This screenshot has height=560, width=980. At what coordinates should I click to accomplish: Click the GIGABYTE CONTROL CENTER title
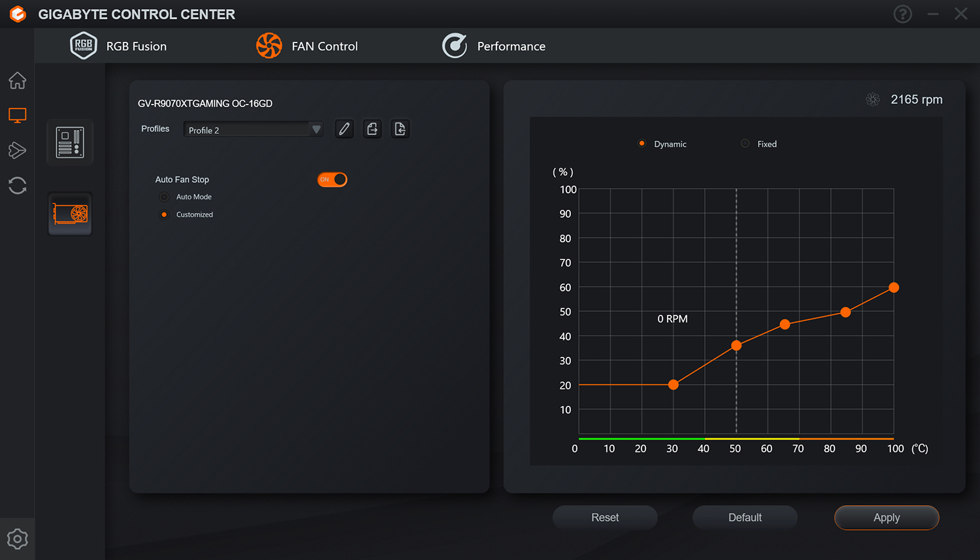tap(137, 14)
